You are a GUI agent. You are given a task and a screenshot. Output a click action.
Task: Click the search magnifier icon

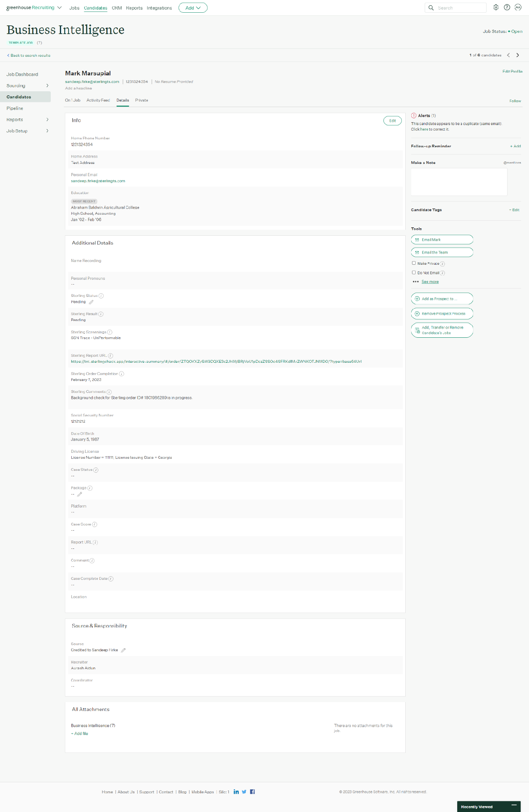(x=431, y=8)
